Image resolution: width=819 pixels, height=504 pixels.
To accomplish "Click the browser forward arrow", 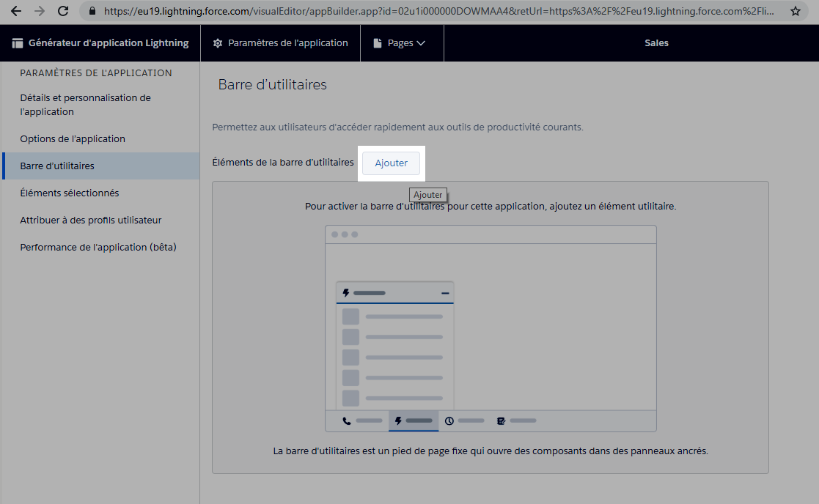I will tap(40, 11).
